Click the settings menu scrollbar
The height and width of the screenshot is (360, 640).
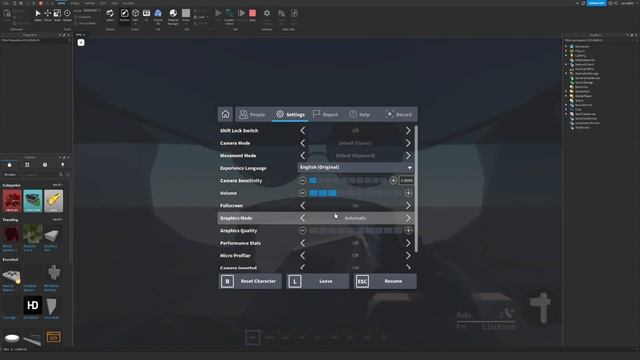(x=416, y=189)
